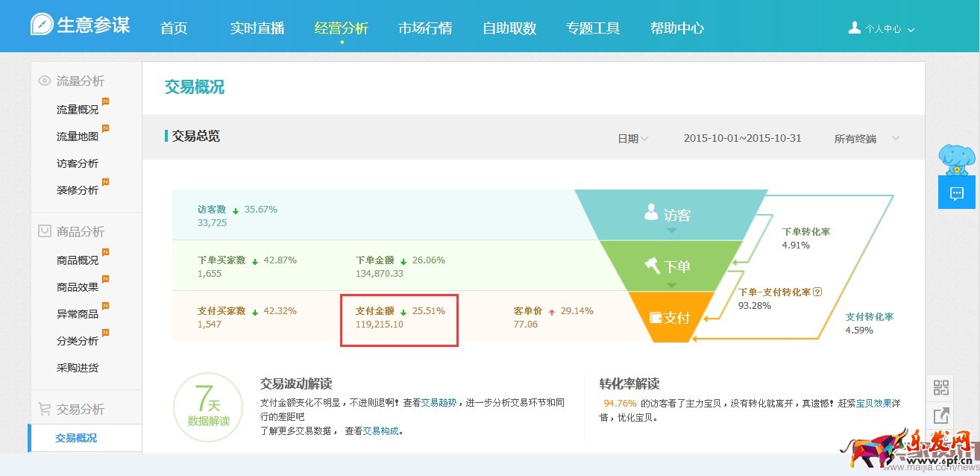Click the 生意参谋 compass logo icon
Screen dimensions: 980x476
point(42,24)
